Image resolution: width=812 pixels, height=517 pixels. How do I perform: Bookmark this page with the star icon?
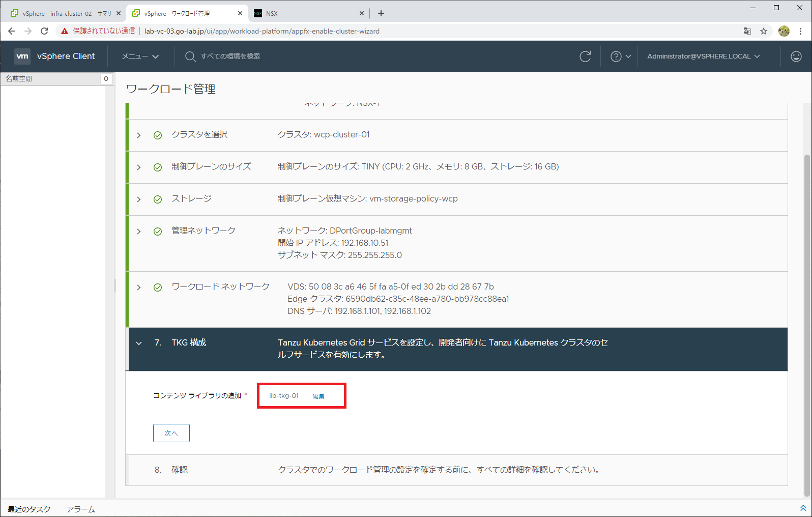point(764,31)
